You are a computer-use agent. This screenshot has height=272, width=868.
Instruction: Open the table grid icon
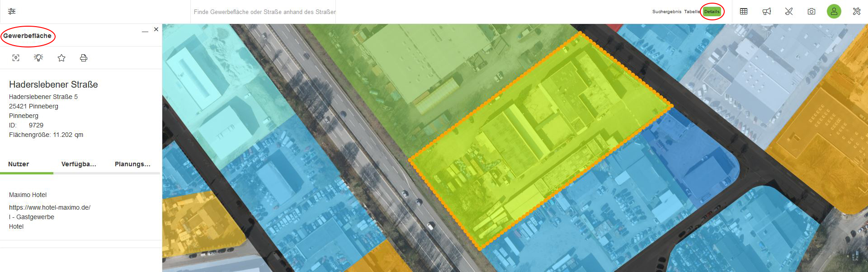744,11
